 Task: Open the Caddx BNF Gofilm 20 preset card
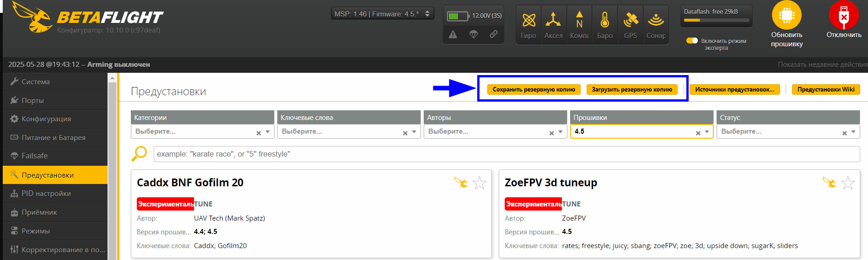(311, 214)
